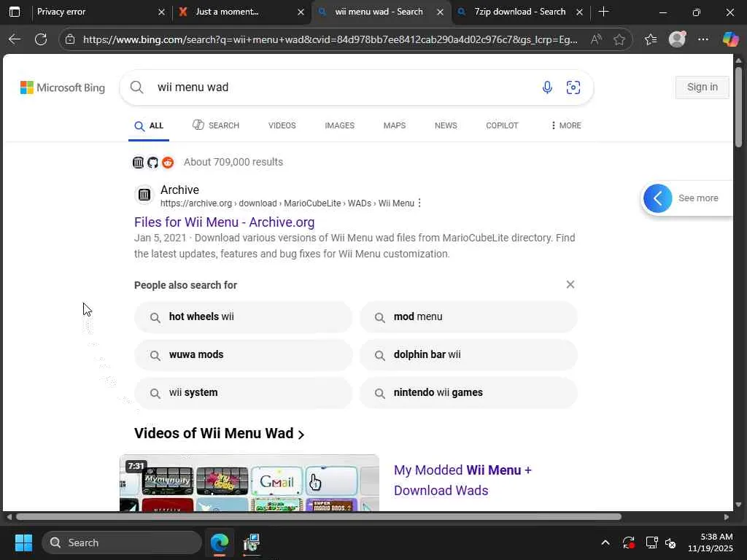Screen dimensions: 747x560
Task: Click the sync status tray icon
Action: pyautogui.click(x=628, y=542)
